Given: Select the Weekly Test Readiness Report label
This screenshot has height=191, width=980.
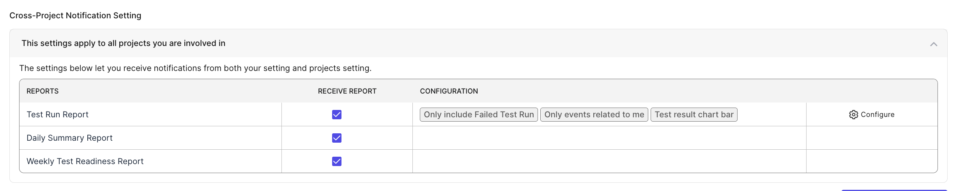Looking at the screenshot, I should [85, 161].
